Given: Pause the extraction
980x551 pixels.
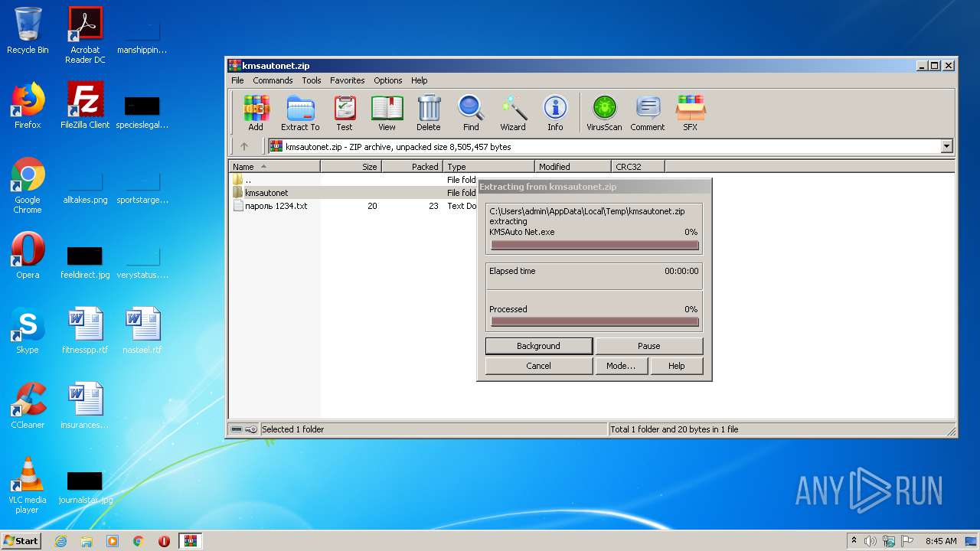Looking at the screenshot, I should (x=648, y=346).
